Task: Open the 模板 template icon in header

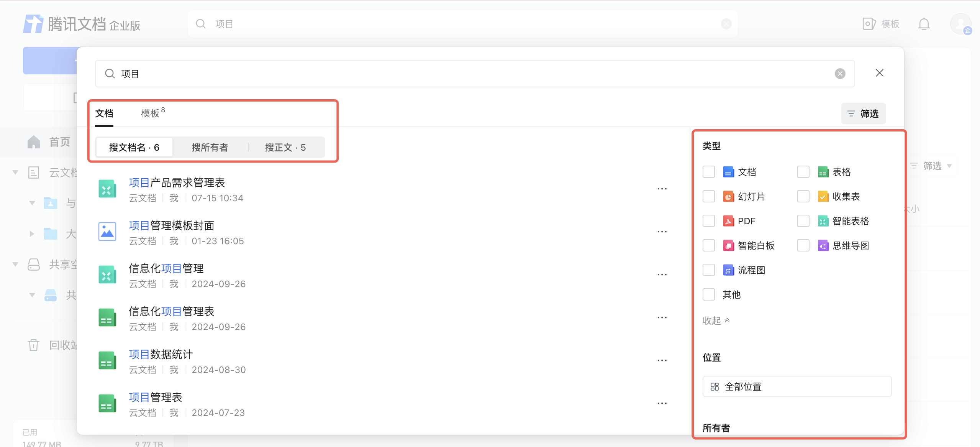Action: [x=869, y=24]
